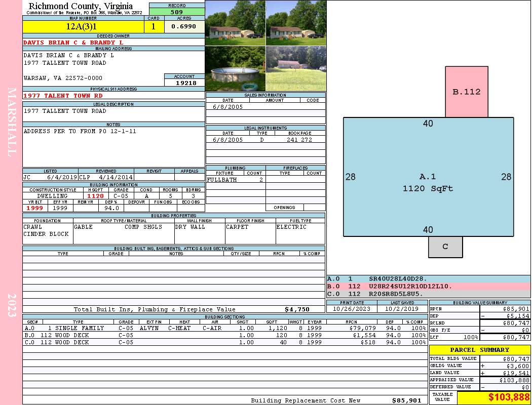Click the Richmond County, Virginia title
The width and height of the screenshot is (532, 405).
[81, 6]
